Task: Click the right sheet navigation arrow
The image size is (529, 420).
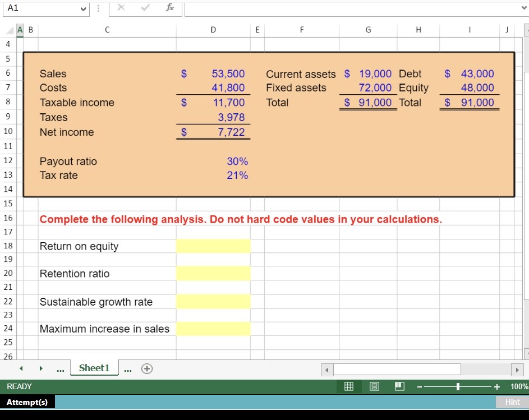Action: [x=40, y=368]
